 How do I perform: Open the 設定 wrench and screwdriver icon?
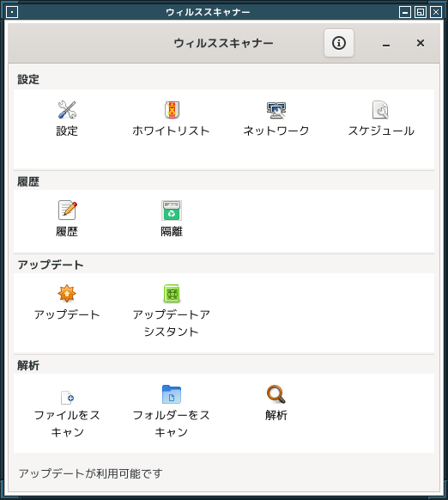pyautogui.click(x=67, y=110)
